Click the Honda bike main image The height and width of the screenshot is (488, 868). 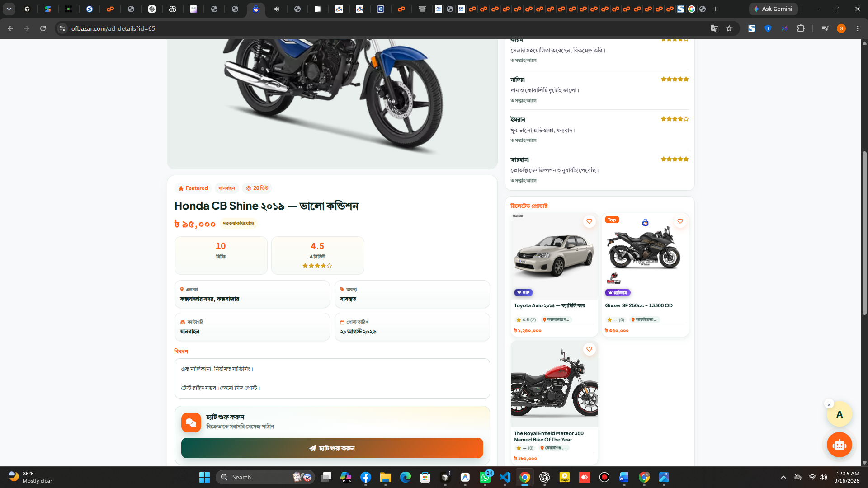click(332, 104)
